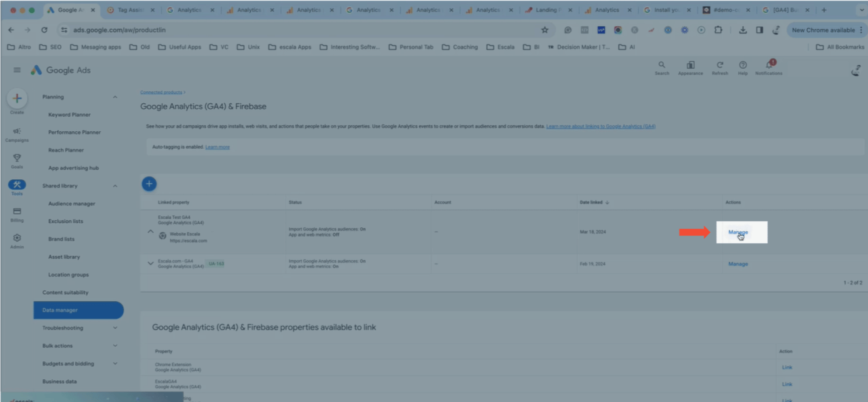868x402 pixels.
Task: Open the tab list dropdown in Chrome
Action: pos(861,10)
